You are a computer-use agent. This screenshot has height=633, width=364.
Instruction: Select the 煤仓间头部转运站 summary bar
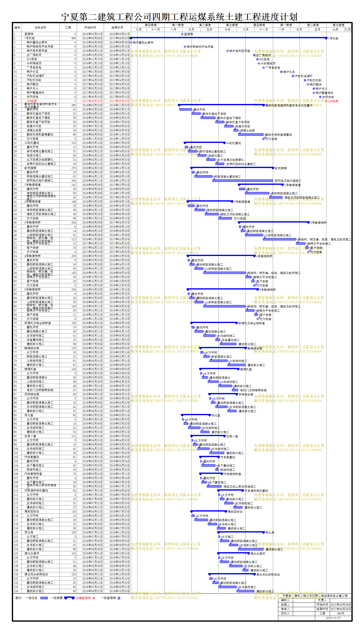232,574
